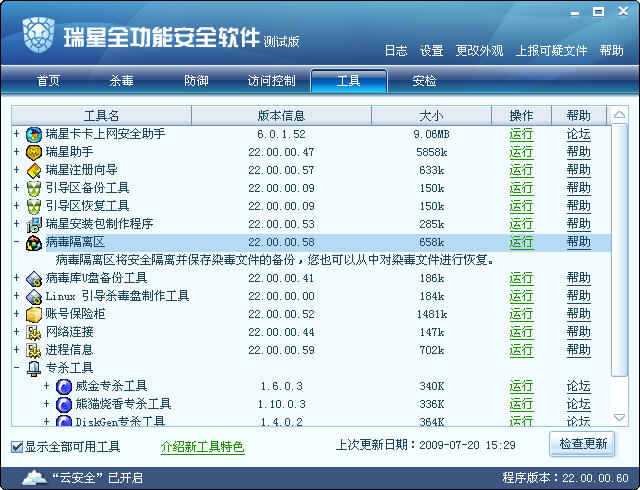Viewport: 640px width, 490px height.
Task: Run 病毒隔离区 via its 运行 link
Action: tap(521, 242)
